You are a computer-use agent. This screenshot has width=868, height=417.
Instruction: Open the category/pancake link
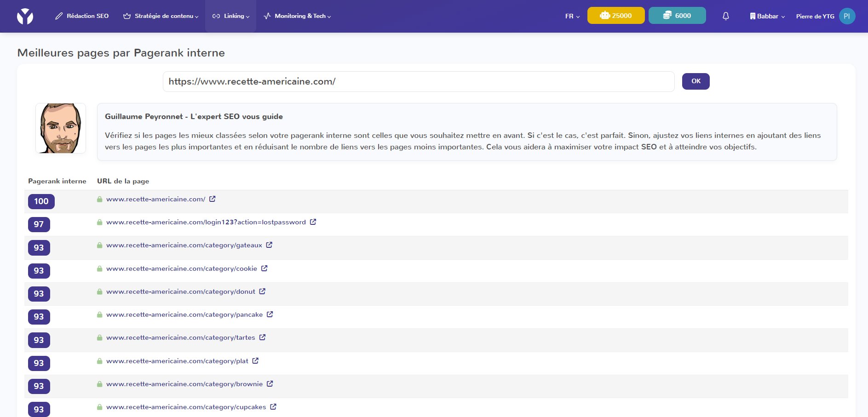click(184, 314)
